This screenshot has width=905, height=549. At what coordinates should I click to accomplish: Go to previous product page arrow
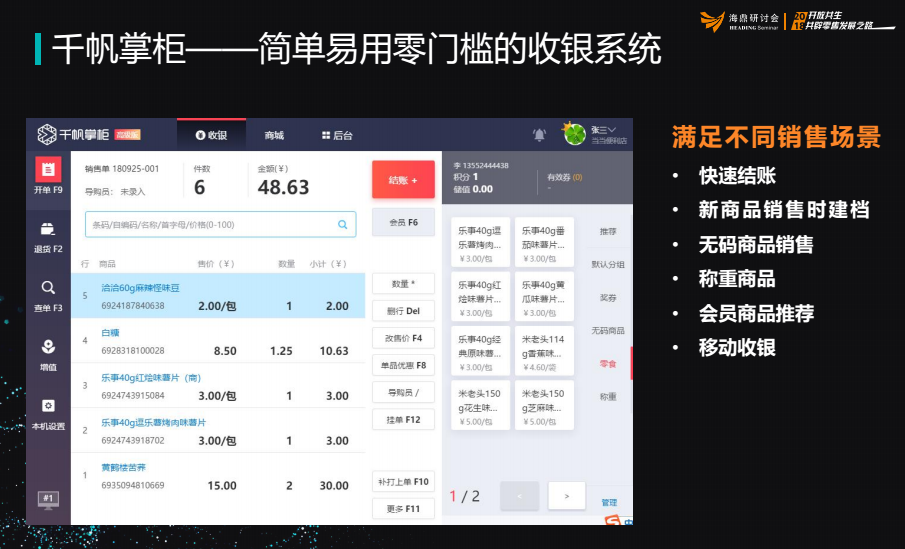[x=519, y=496]
